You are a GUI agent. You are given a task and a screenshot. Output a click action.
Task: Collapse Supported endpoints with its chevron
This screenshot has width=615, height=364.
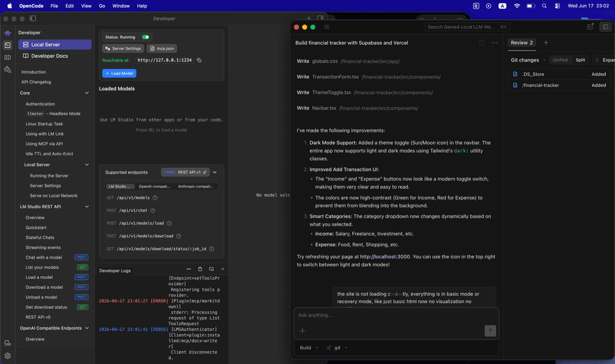215,172
